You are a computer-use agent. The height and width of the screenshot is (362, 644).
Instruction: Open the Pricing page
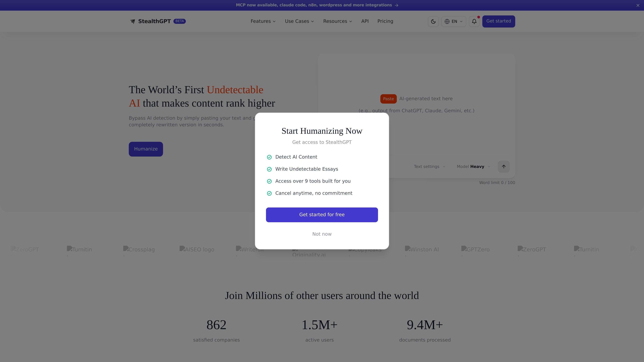click(385, 21)
